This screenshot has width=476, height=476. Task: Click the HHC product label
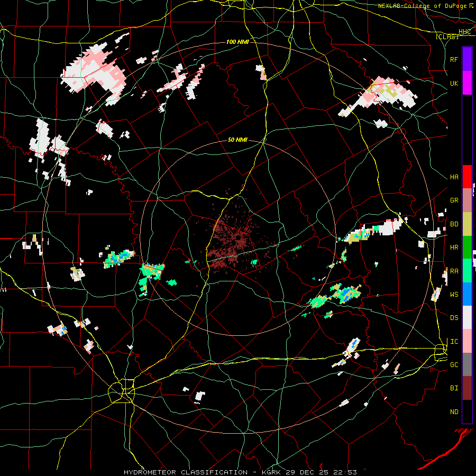[464, 32]
